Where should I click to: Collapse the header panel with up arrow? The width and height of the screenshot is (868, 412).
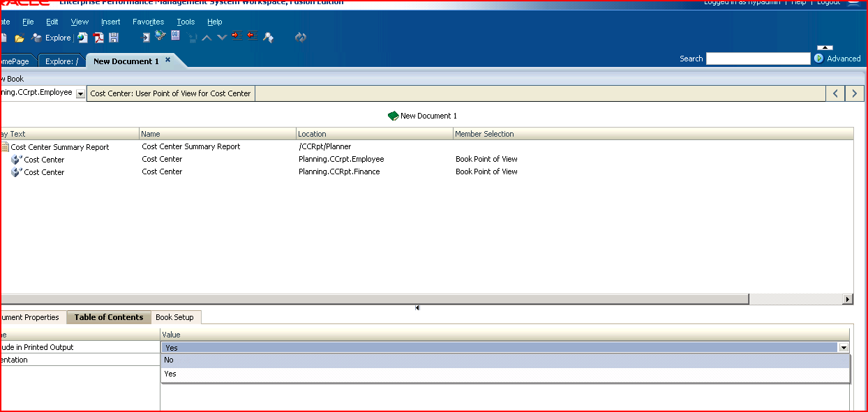pos(824,47)
